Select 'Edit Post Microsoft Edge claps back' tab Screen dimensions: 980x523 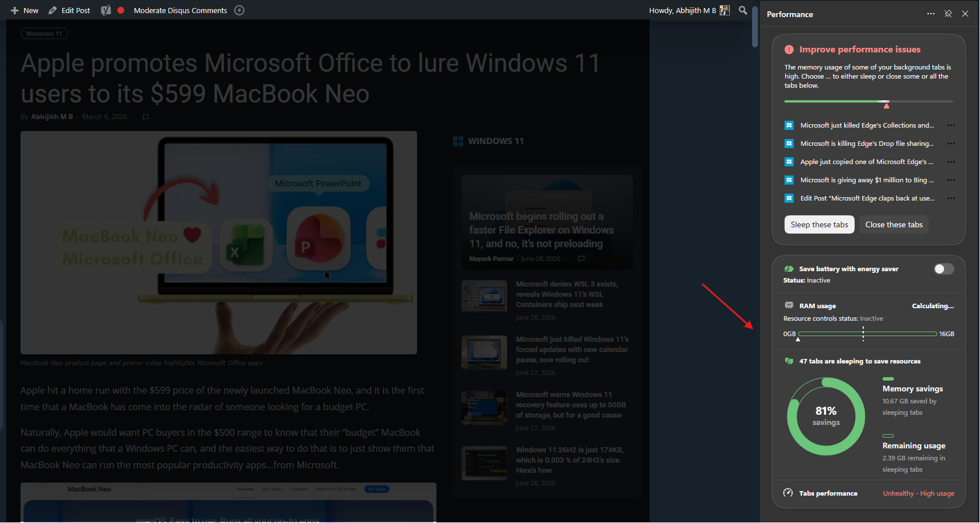(x=867, y=198)
